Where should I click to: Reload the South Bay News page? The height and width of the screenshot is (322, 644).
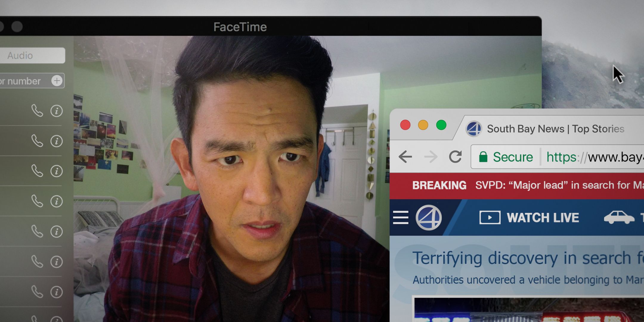point(455,157)
